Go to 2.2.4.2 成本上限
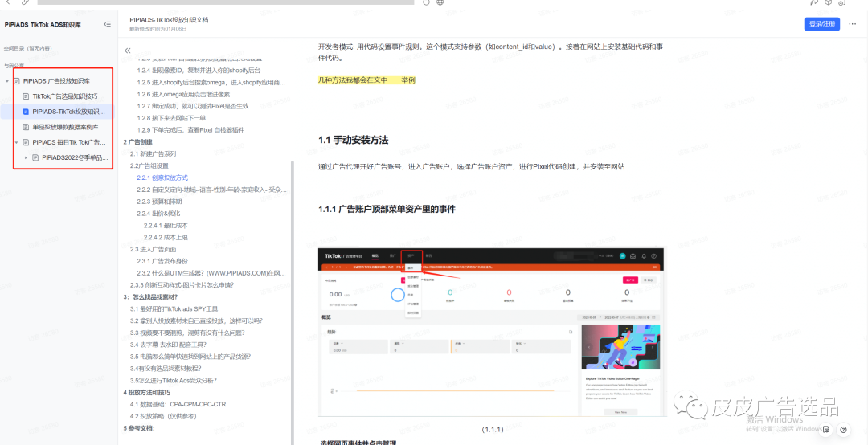 (166, 237)
